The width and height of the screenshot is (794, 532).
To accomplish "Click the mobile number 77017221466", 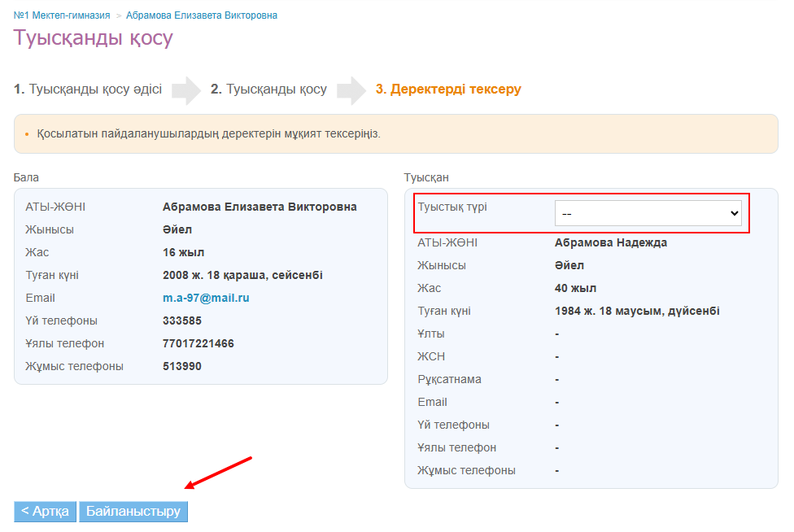I will pos(198,343).
